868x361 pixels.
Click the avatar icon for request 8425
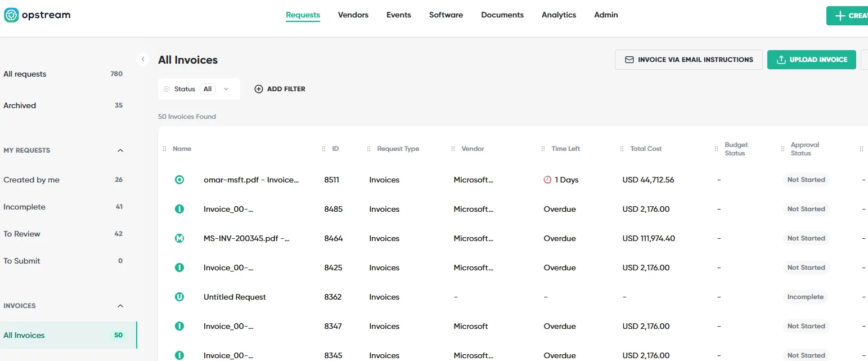[x=179, y=268]
